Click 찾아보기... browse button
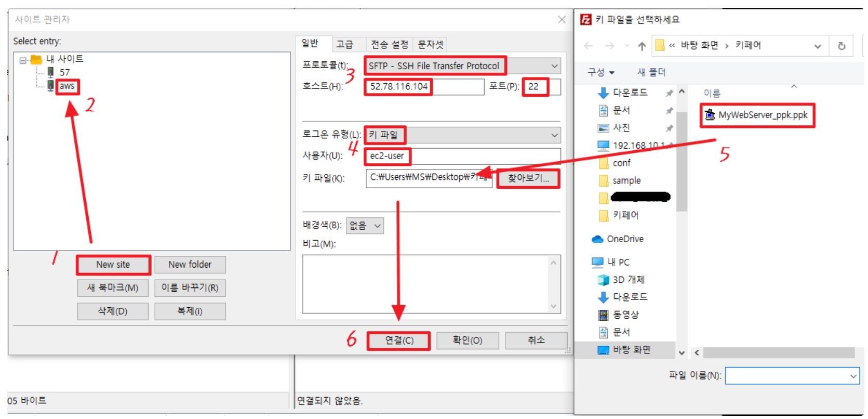The height and width of the screenshot is (419, 868). click(x=528, y=178)
